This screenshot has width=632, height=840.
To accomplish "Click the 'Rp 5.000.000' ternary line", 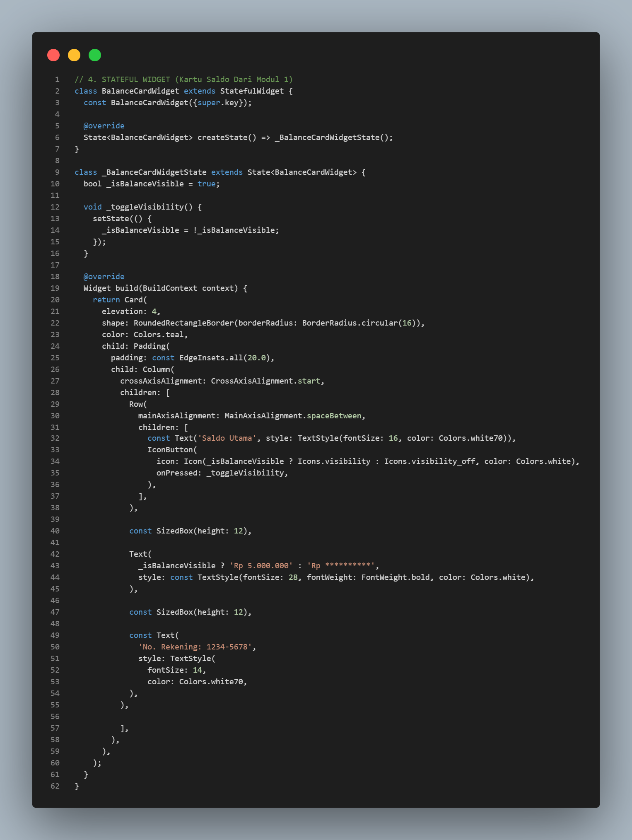I will [x=259, y=565].
